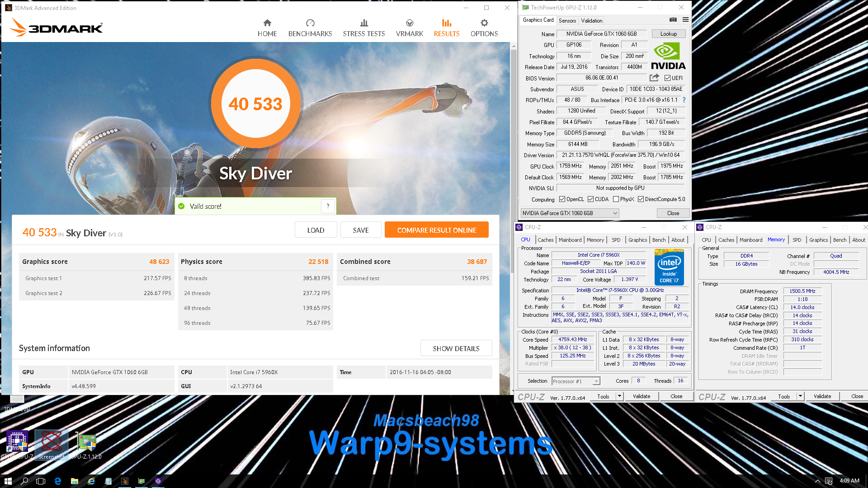
Task: Toggle the PhysX checkbox in GPU-Z
Action: [616, 199]
